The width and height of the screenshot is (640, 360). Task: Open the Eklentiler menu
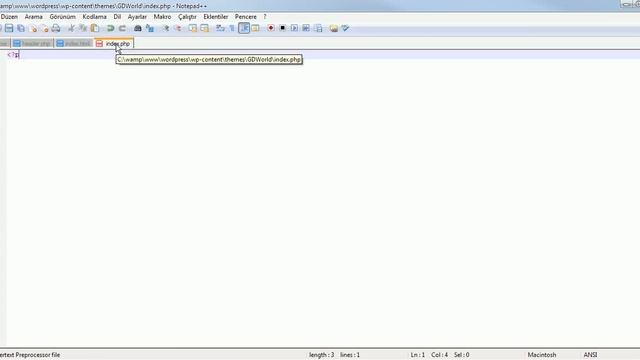216,17
